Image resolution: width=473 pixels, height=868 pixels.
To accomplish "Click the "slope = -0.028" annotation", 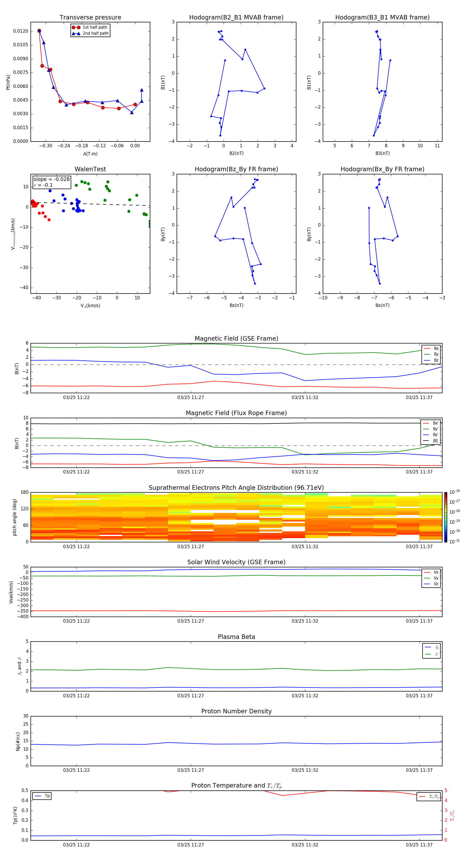I will pos(52,179).
